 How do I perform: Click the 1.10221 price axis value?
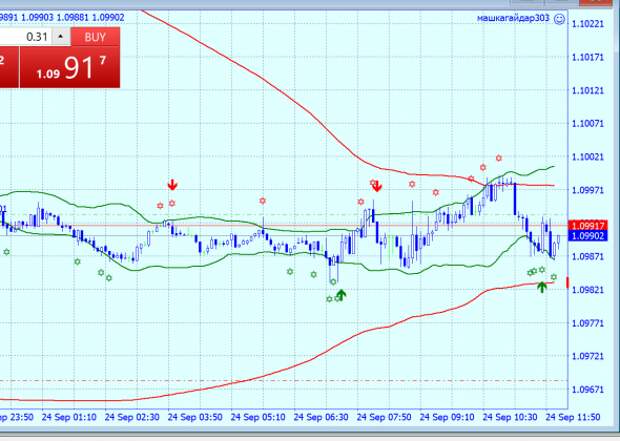[x=588, y=24]
